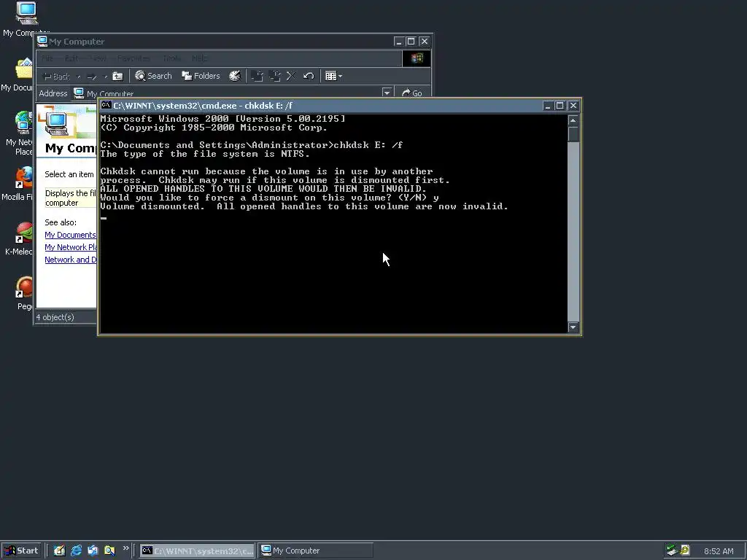Click scroll up arrow in cmd window

[x=573, y=120]
